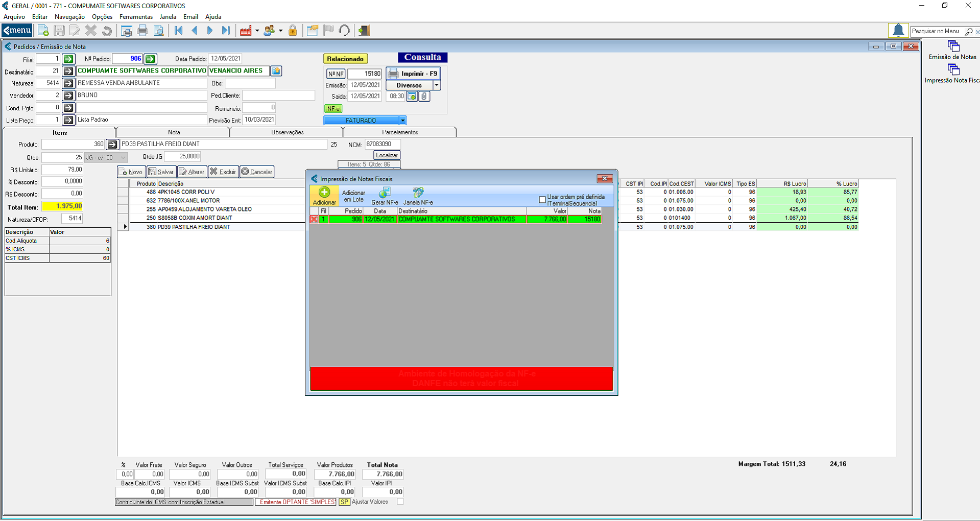
Task: Click the padlock icon in toolbar
Action: pos(293,31)
